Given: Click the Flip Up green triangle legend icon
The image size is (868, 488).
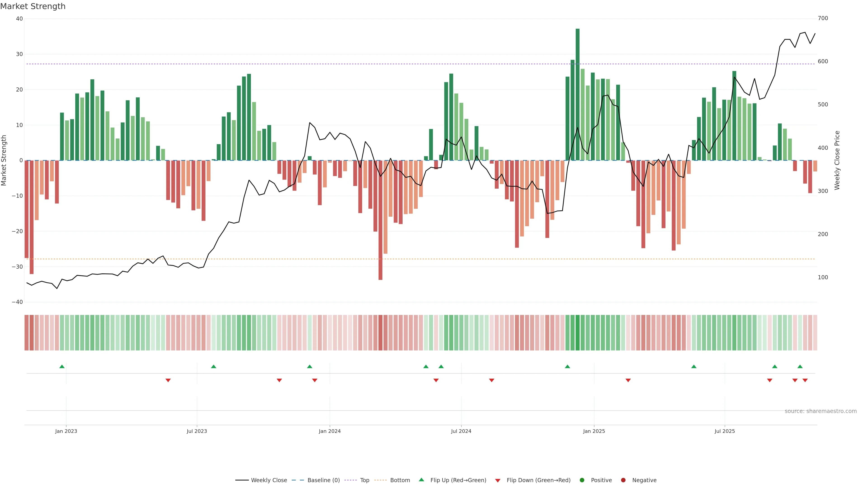Looking at the screenshot, I should [421, 480].
